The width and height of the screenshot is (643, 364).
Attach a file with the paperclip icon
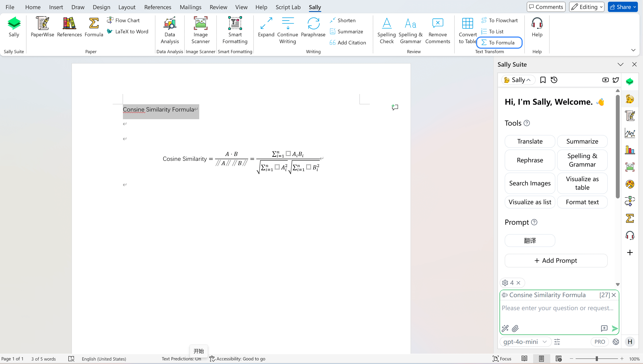[515, 328]
